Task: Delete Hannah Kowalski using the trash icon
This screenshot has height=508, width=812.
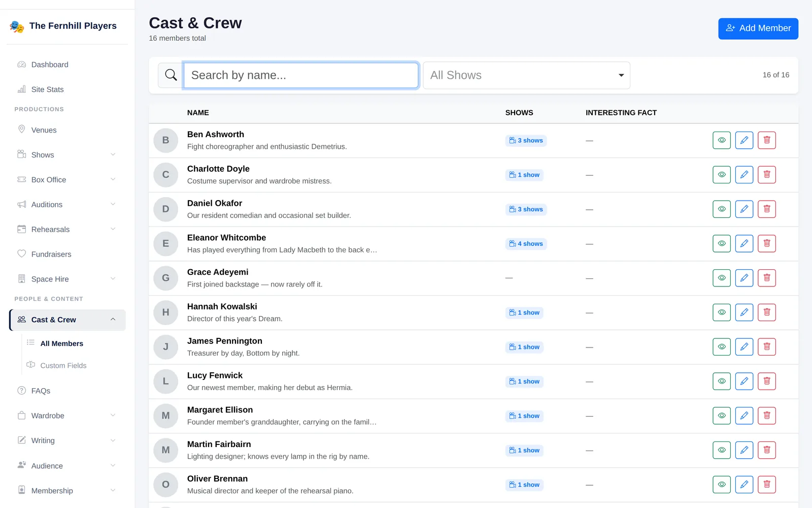Action: 767,312
